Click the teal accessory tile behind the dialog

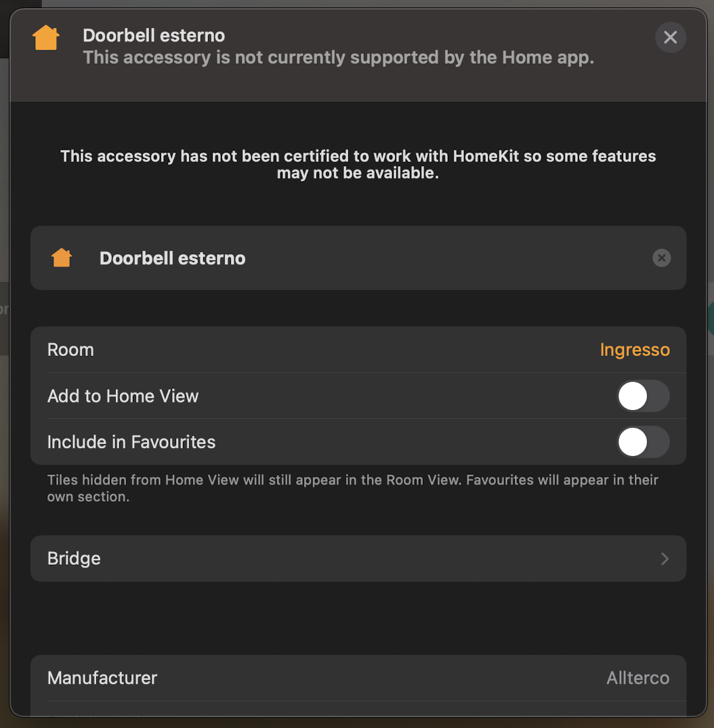[x=709, y=319]
